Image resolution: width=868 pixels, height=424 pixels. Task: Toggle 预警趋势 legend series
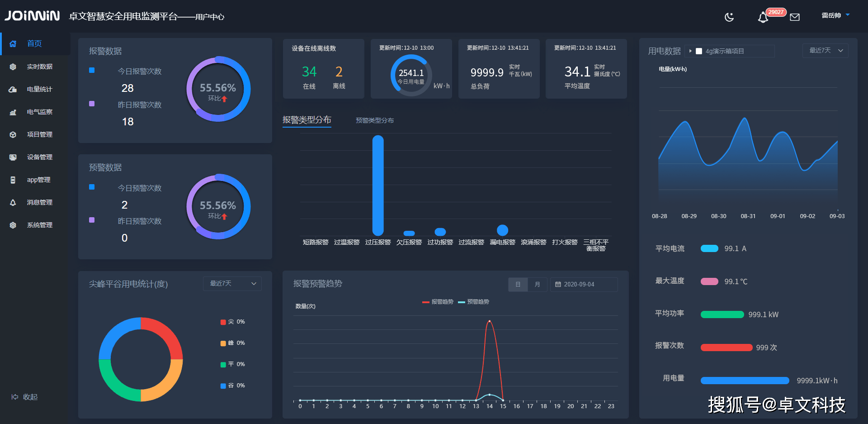[x=473, y=302]
